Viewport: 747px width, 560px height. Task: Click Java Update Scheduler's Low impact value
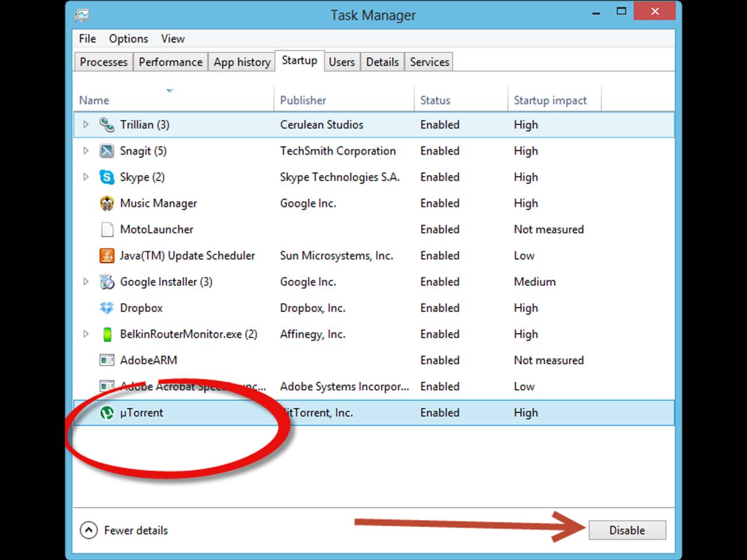[x=524, y=256]
